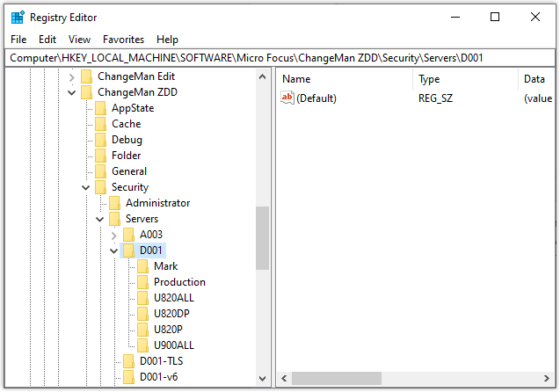Select the U820DP key label
Viewport: 560px width, 392px height.
point(171,314)
